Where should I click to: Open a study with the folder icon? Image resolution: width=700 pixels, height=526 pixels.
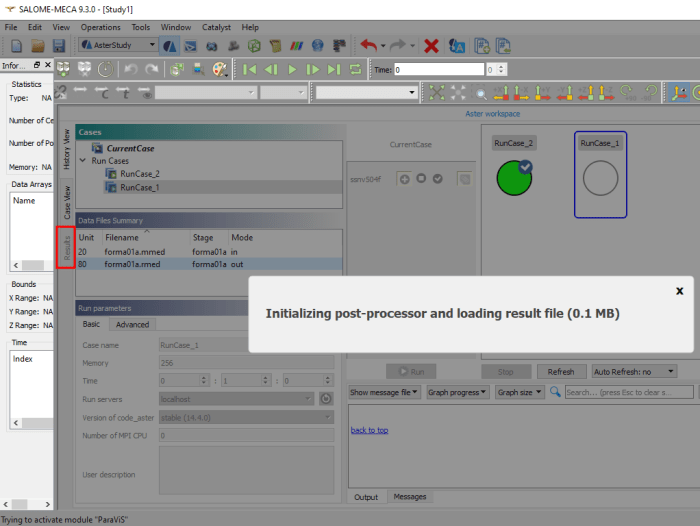point(38,46)
